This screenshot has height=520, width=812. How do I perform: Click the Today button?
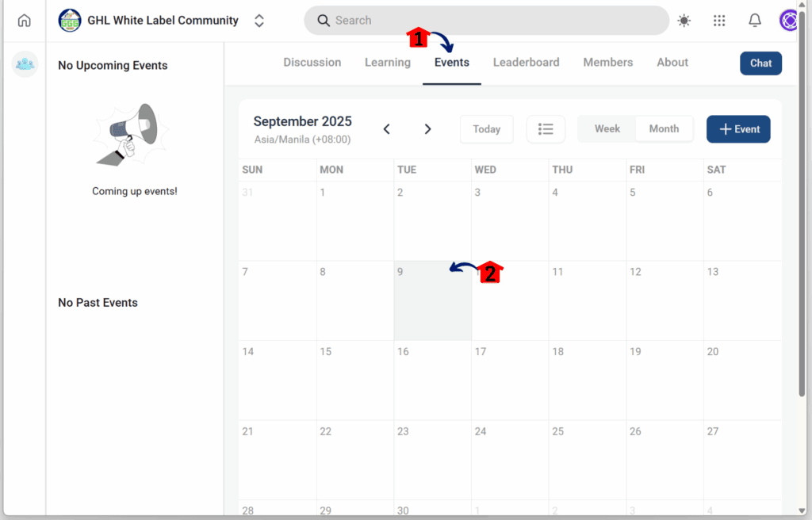coord(487,129)
